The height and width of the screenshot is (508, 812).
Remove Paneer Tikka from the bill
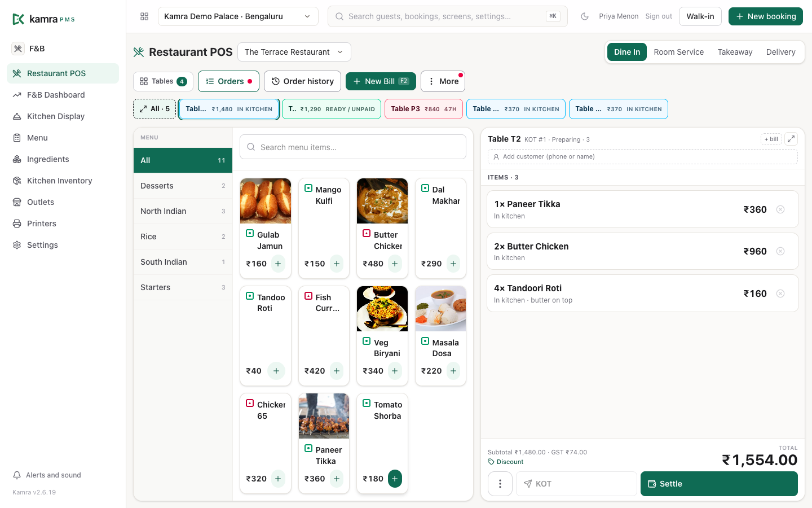780,209
